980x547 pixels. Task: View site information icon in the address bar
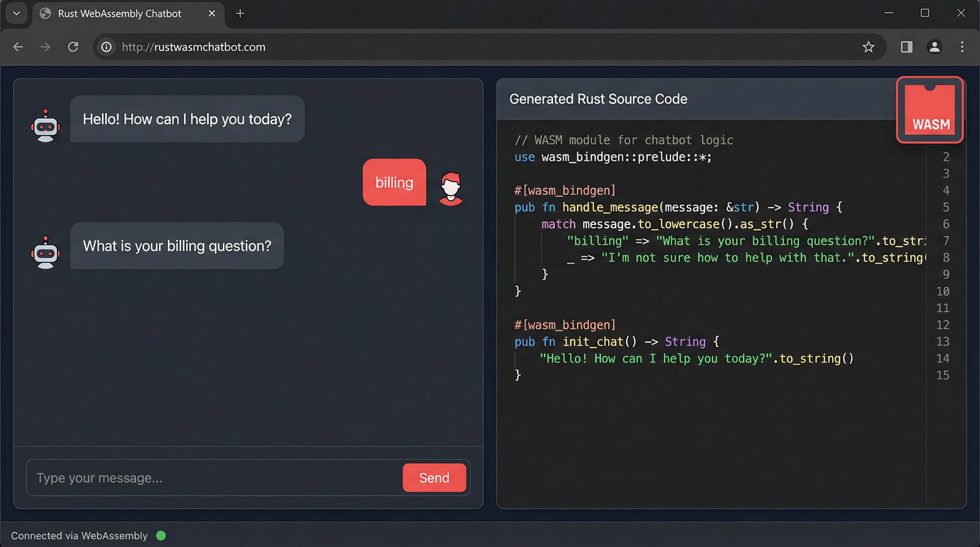[106, 47]
